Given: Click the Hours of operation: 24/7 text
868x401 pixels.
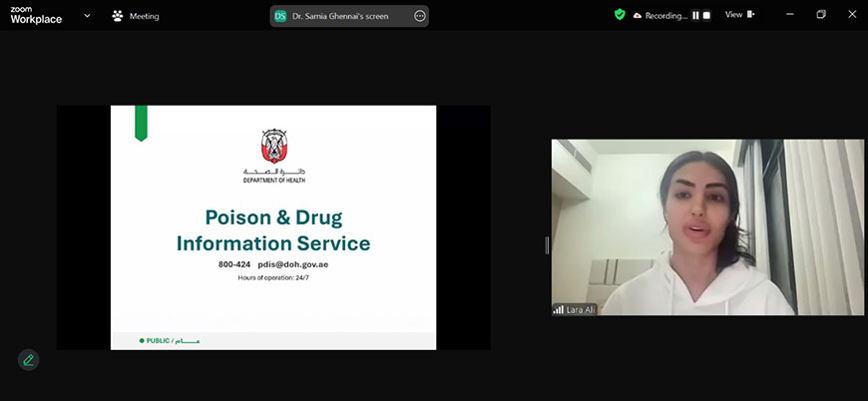Looking at the screenshot, I should 273,277.
